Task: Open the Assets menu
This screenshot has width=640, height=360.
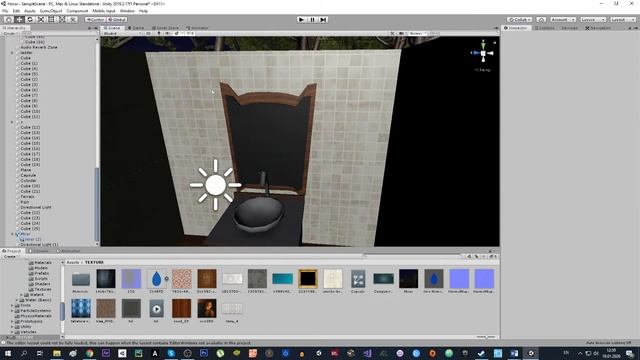Action: [x=29, y=11]
